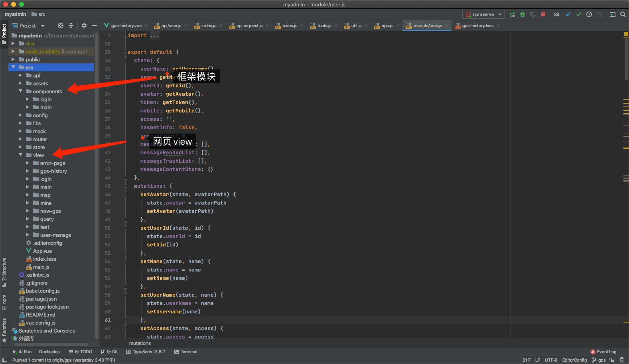Screen dimensions: 629x364
Task: Open Git history clock icon
Action: (589, 15)
